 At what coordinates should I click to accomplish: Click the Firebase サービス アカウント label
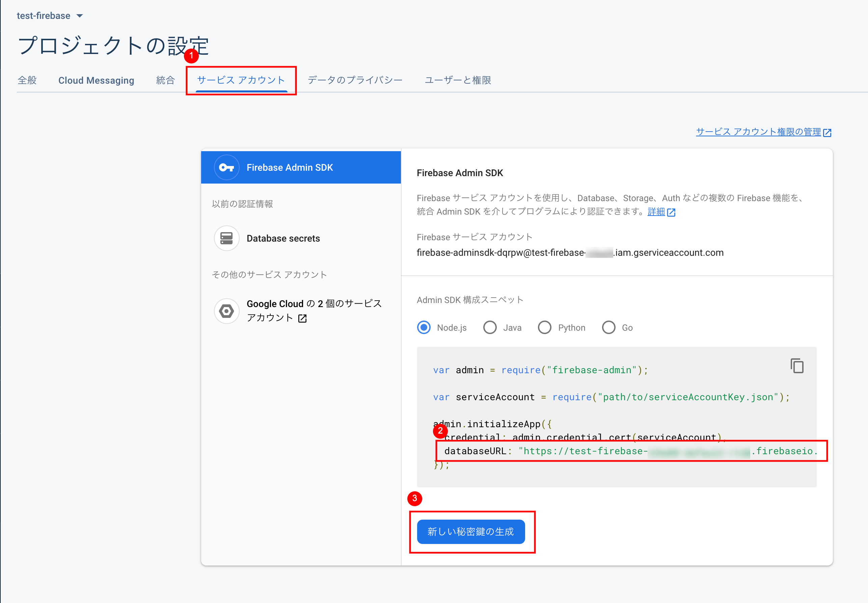[475, 237]
